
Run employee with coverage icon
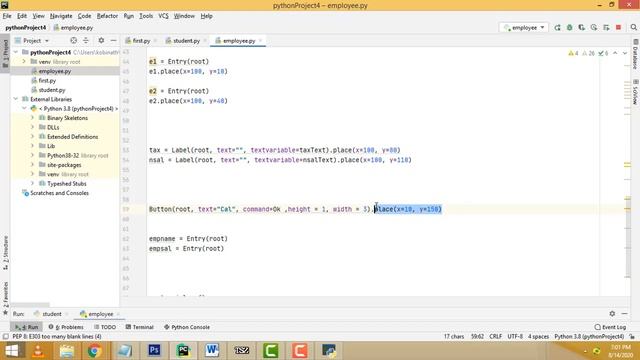582,27
